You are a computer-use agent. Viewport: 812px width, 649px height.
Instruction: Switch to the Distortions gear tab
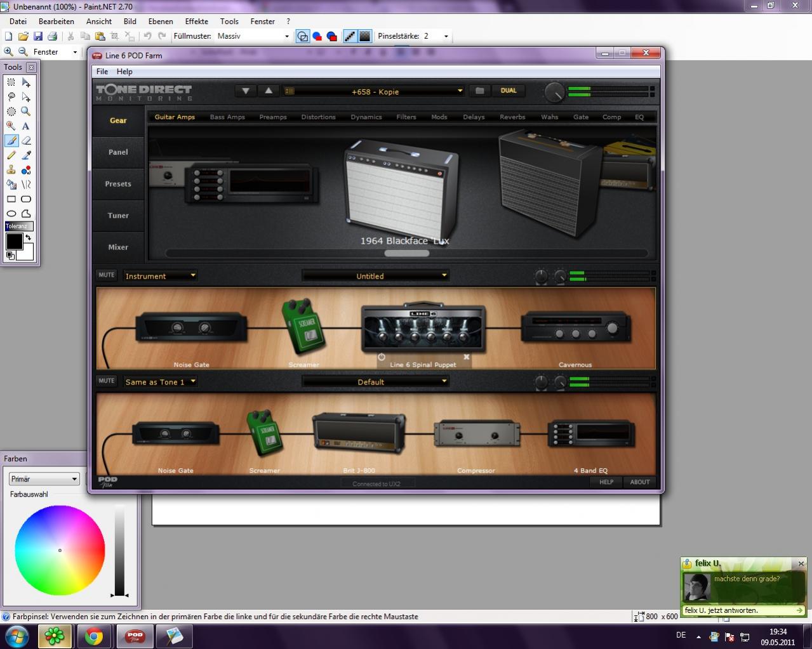[x=318, y=117]
